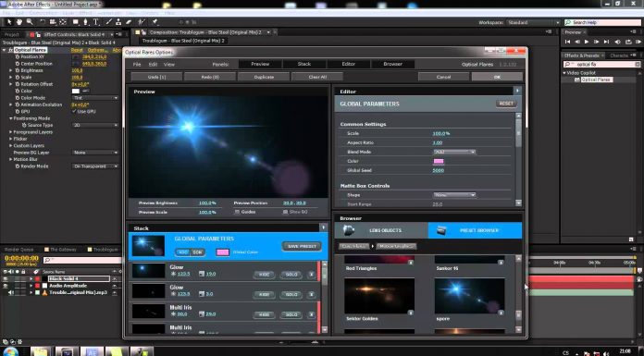Select the Zoom magnifier tool
644x356 pixels.
(x=30, y=22)
